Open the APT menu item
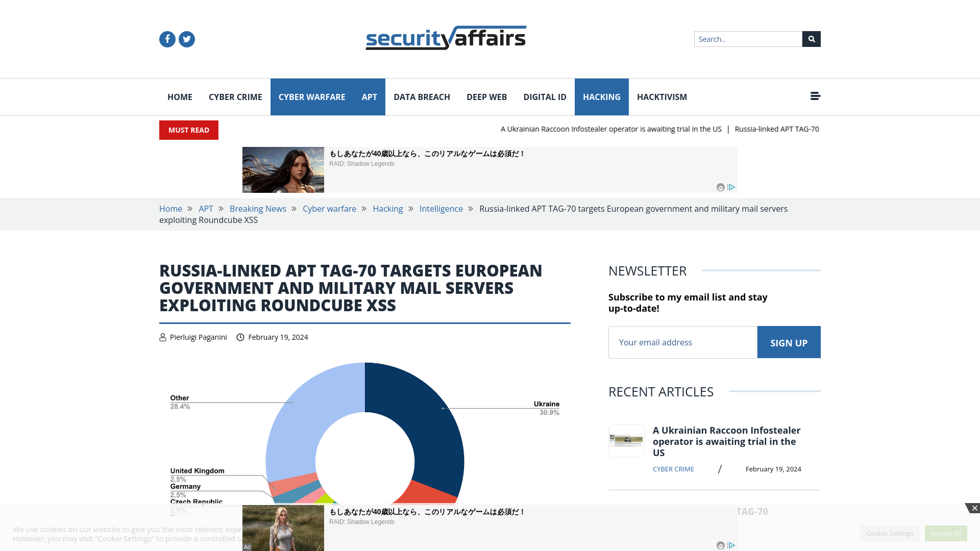 369,97
